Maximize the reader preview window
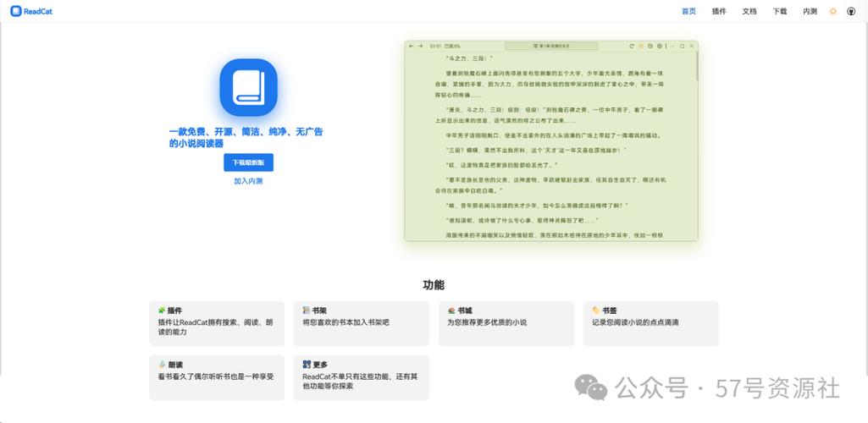Image resolution: width=868 pixels, height=423 pixels. pyautogui.click(x=682, y=46)
